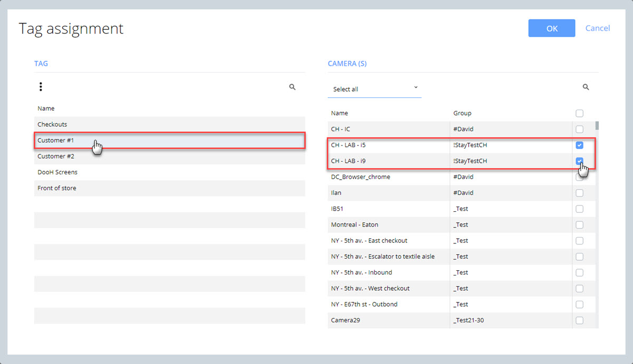Click the IB51 camera name
Image resolution: width=633 pixels, height=364 pixels.
tap(337, 209)
